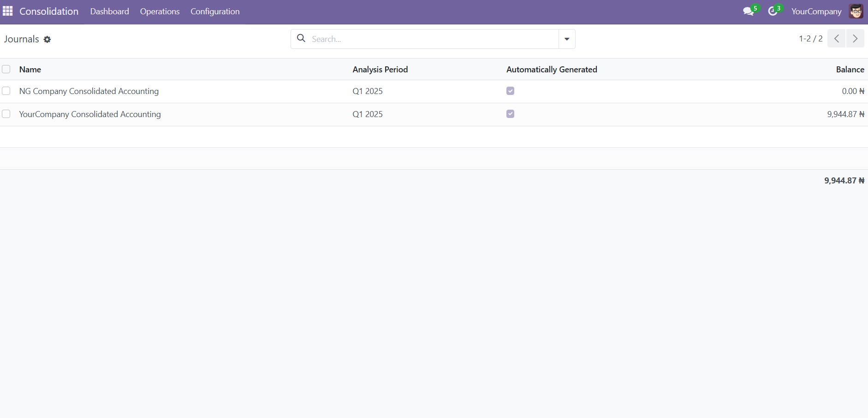This screenshot has width=868, height=418.
Task: Click the user avatar picture
Action: (856, 12)
